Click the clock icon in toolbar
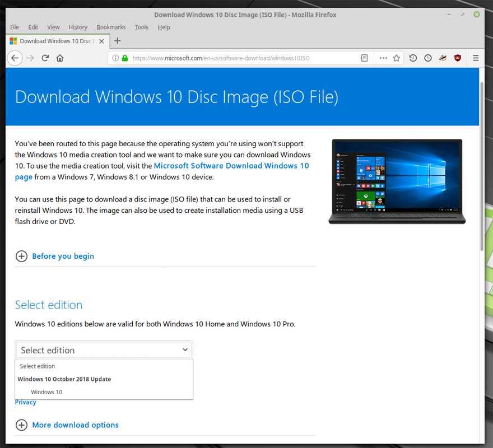The height and width of the screenshot is (448, 493). click(x=427, y=58)
